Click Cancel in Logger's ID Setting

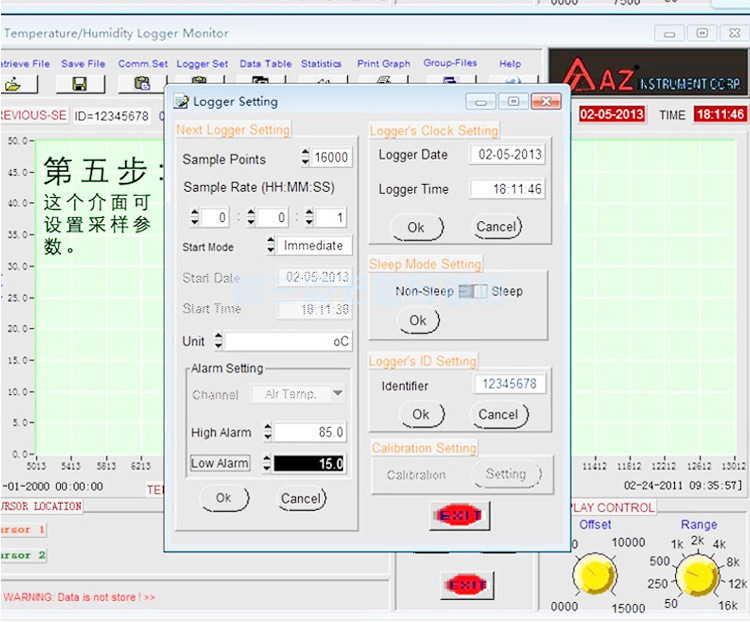(498, 414)
